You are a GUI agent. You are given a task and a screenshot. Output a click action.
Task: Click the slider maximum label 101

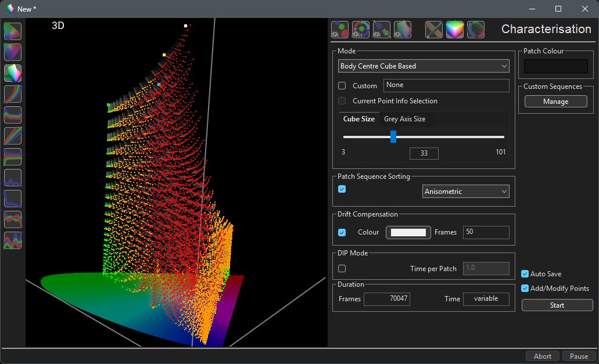(x=500, y=152)
